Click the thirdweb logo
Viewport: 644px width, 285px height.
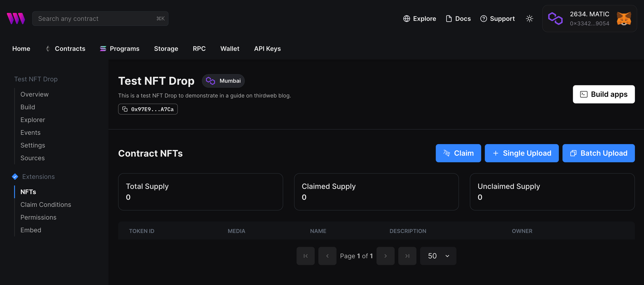pyautogui.click(x=16, y=19)
